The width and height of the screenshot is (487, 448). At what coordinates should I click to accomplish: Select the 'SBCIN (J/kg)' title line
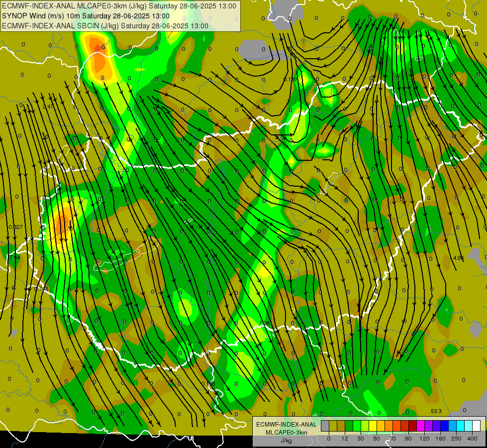click(x=105, y=26)
